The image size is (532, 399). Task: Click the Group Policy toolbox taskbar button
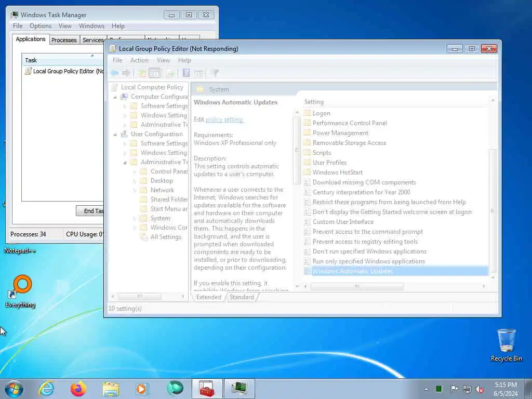click(207, 389)
